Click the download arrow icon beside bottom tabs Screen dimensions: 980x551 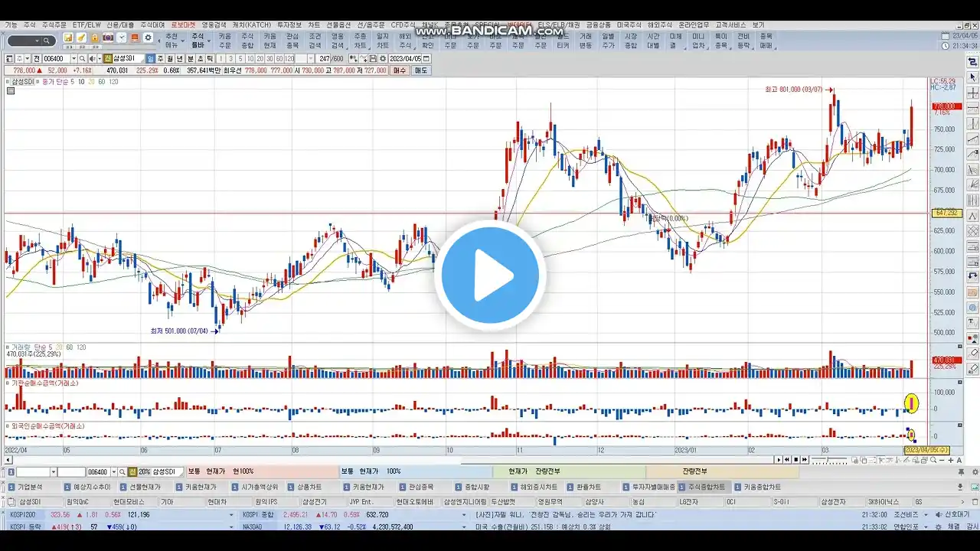(960, 487)
